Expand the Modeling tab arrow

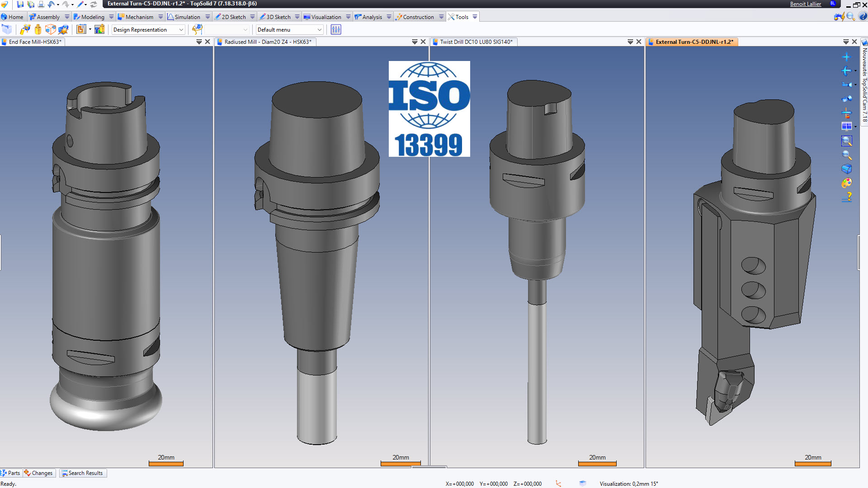coord(111,17)
